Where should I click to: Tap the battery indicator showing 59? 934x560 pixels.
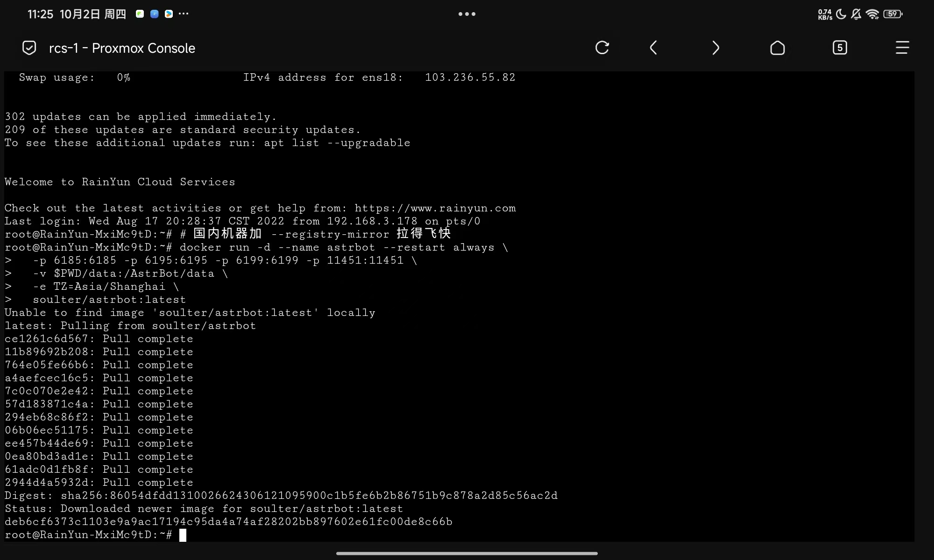[893, 14]
